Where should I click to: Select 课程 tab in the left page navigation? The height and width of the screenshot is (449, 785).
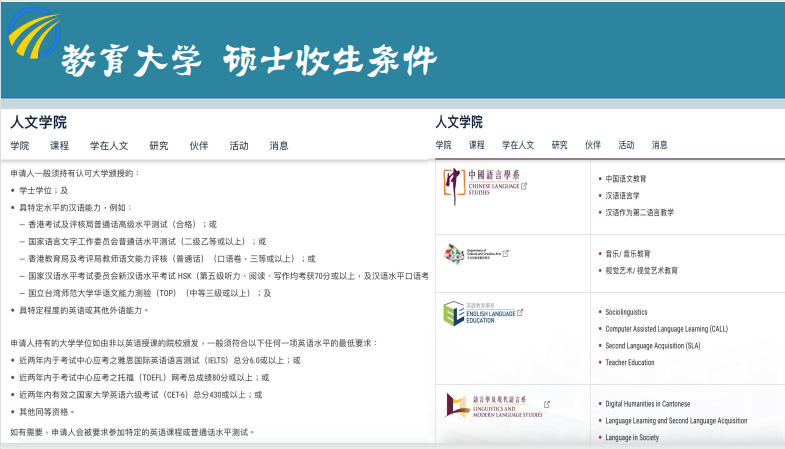click(x=59, y=146)
